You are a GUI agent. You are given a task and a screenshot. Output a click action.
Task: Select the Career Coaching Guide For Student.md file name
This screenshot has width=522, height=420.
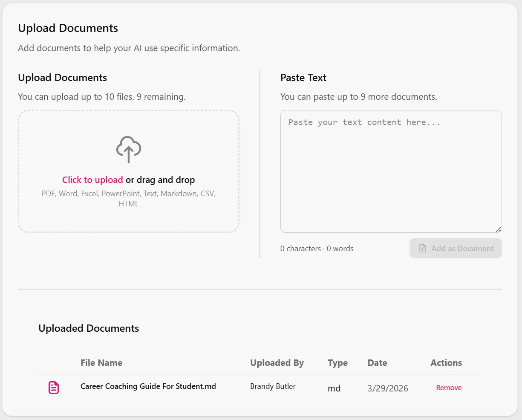click(x=148, y=386)
